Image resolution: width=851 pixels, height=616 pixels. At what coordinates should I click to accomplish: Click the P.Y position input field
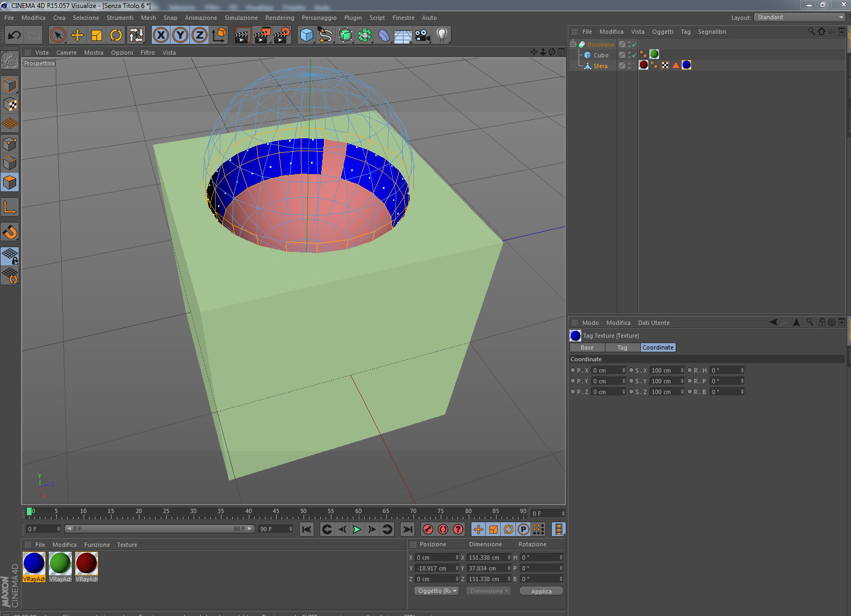[x=609, y=381]
